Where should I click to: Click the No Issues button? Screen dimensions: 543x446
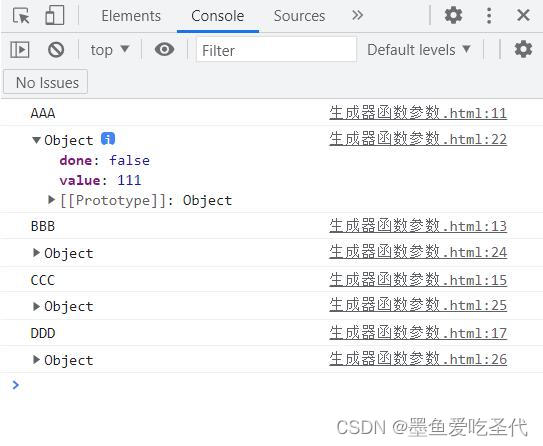coord(45,82)
